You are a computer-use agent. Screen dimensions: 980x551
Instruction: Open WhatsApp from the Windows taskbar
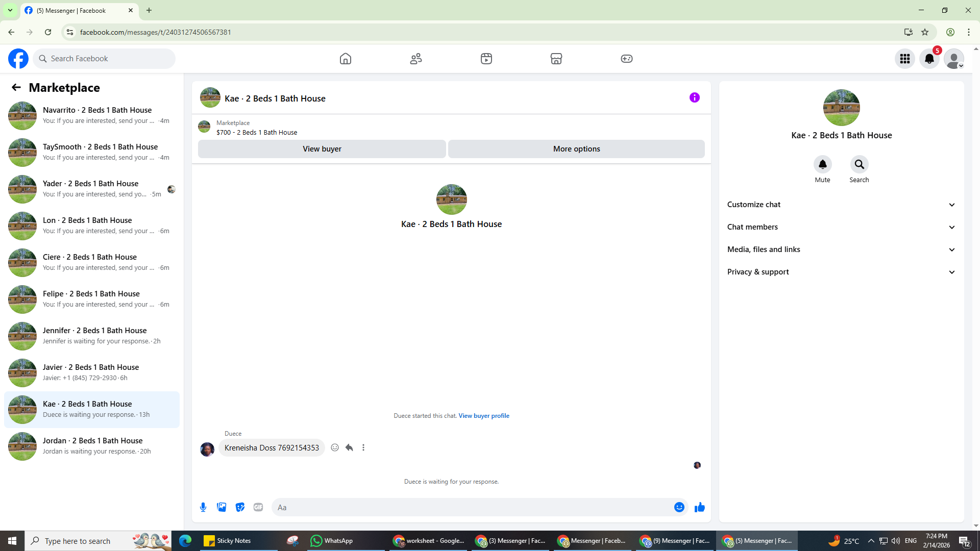click(x=332, y=541)
